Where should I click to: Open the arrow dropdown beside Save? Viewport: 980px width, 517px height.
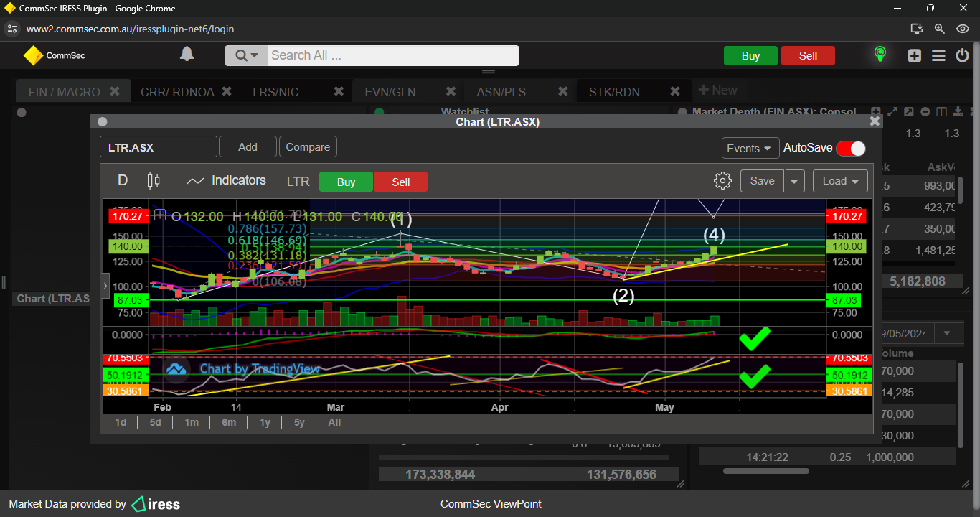795,181
